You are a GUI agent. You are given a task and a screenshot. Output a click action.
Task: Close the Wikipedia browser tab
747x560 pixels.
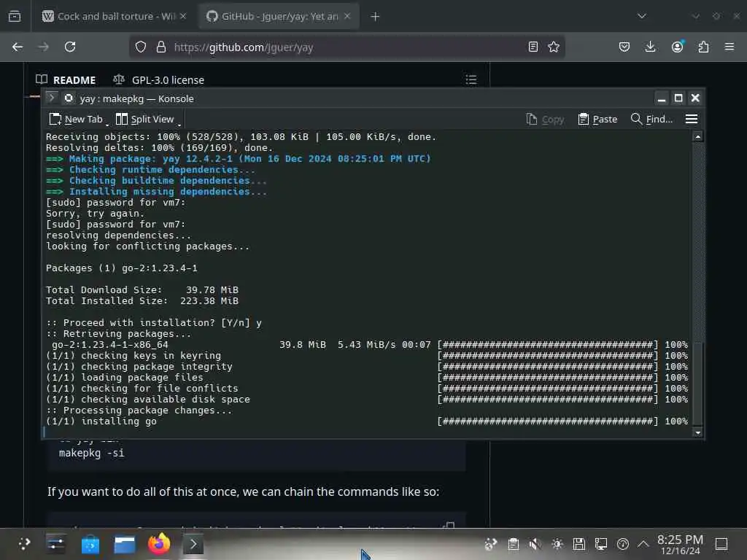click(183, 16)
